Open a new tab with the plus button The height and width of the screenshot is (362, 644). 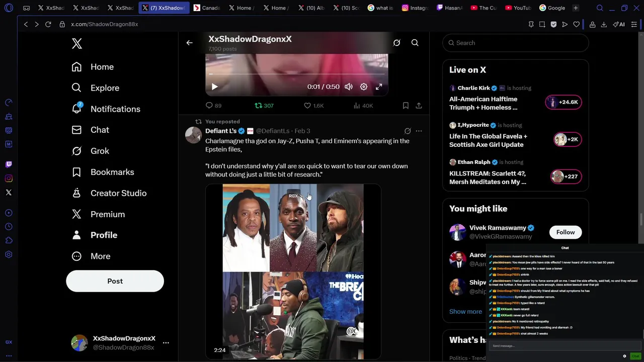(576, 8)
